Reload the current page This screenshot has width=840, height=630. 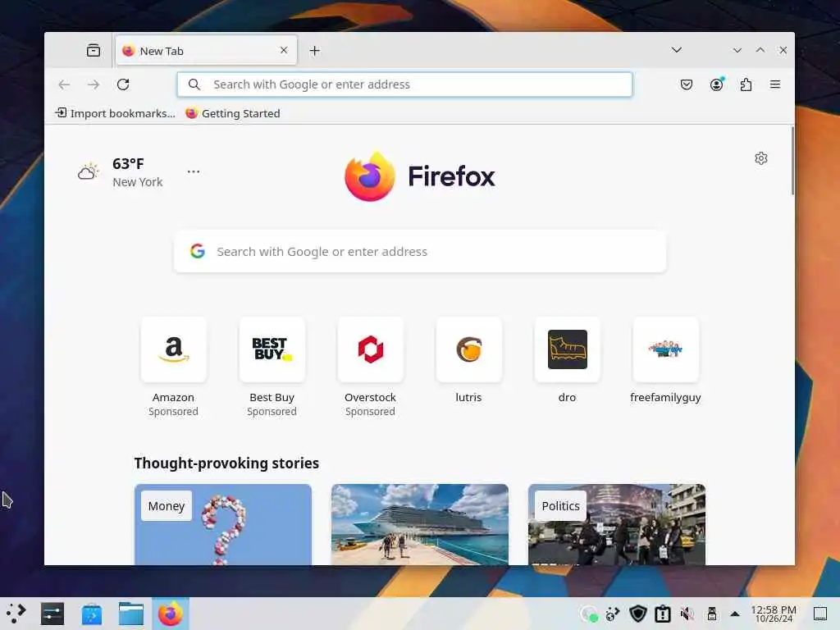123,84
